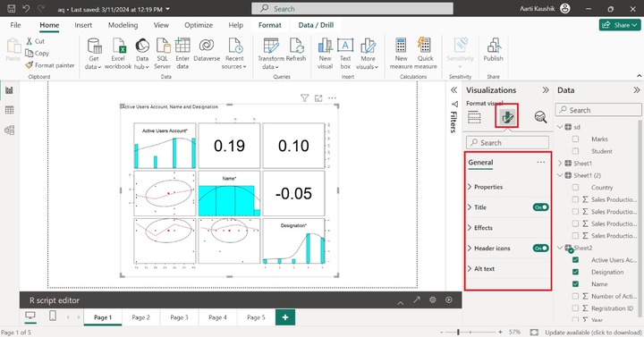This screenshot has height=337, width=644.
Task: Open the Data hub button
Action: pyautogui.click(x=142, y=54)
